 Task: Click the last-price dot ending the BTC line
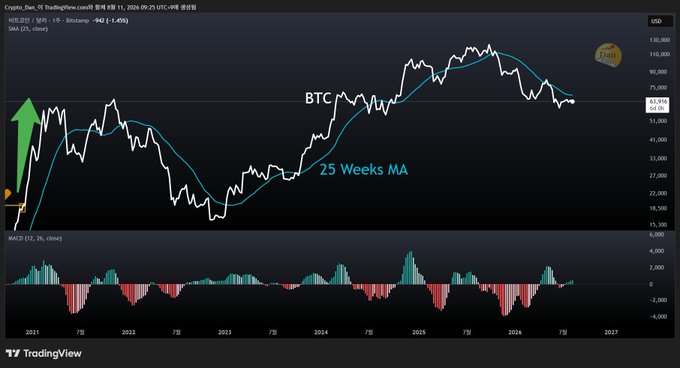[573, 102]
